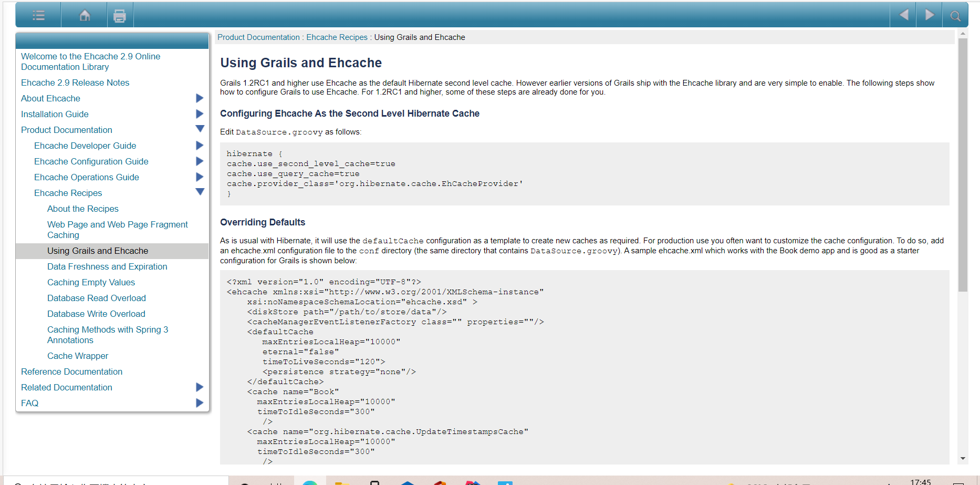The width and height of the screenshot is (980, 485).
Task: Print the current page via printer icon
Action: tap(120, 16)
